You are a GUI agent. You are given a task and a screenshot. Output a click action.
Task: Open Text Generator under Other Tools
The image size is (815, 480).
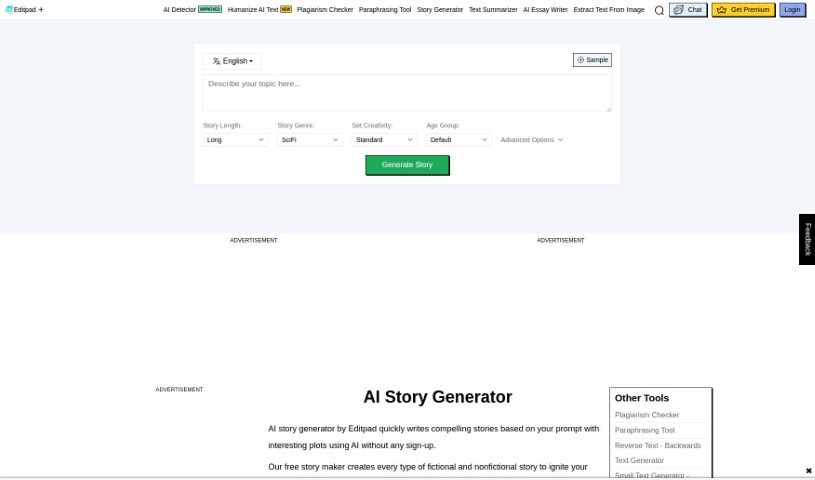point(639,460)
